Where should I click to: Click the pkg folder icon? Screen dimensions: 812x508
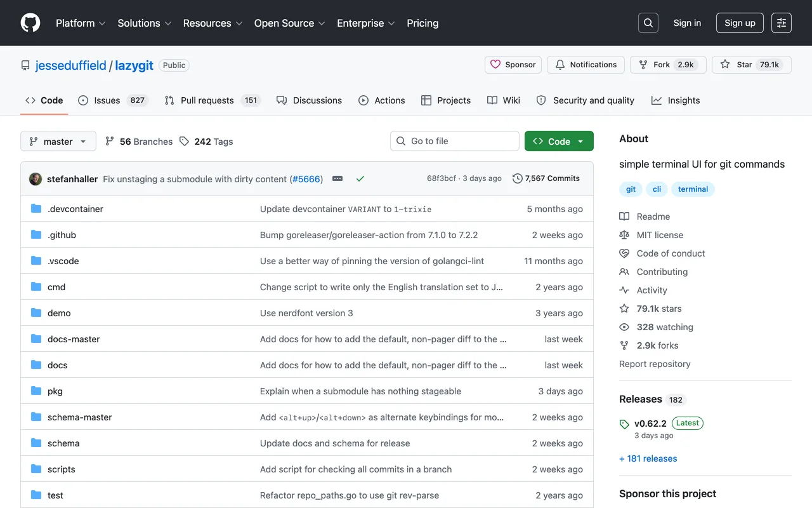pyautogui.click(x=36, y=391)
